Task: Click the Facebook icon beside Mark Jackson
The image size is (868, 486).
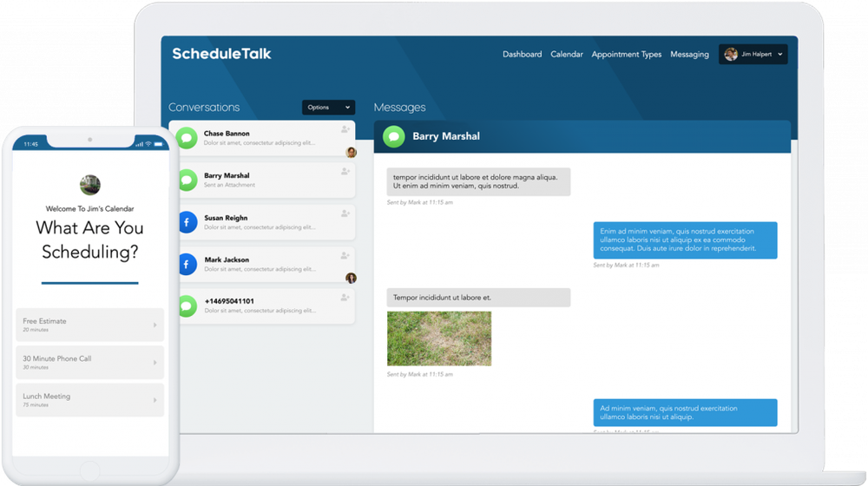Action: pyautogui.click(x=187, y=264)
